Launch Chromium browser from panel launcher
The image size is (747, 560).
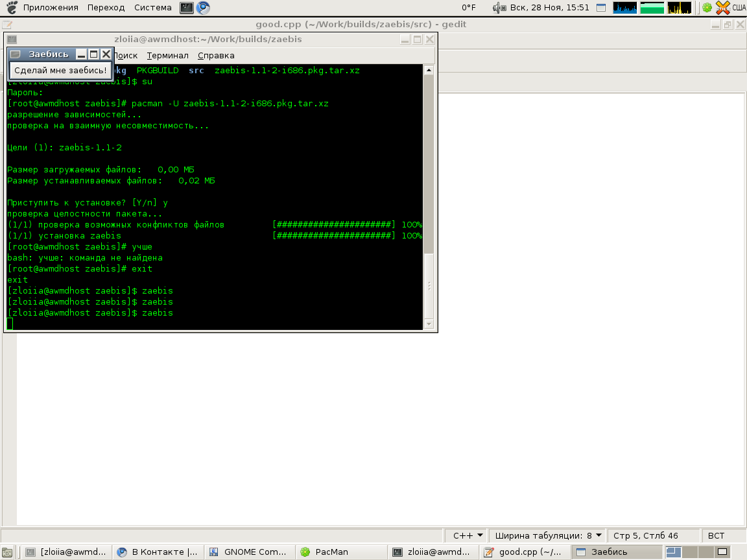click(x=204, y=8)
